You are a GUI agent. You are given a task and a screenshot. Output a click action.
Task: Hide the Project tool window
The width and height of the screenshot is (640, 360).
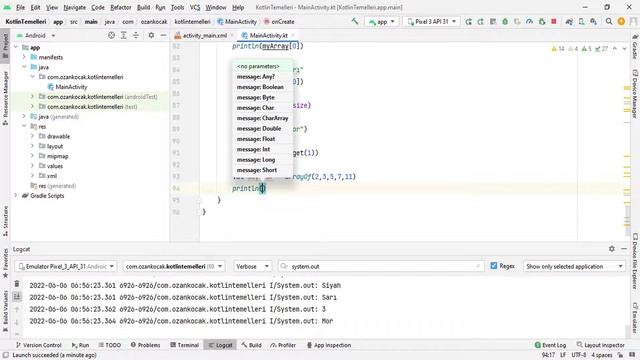click(x=163, y=36)
